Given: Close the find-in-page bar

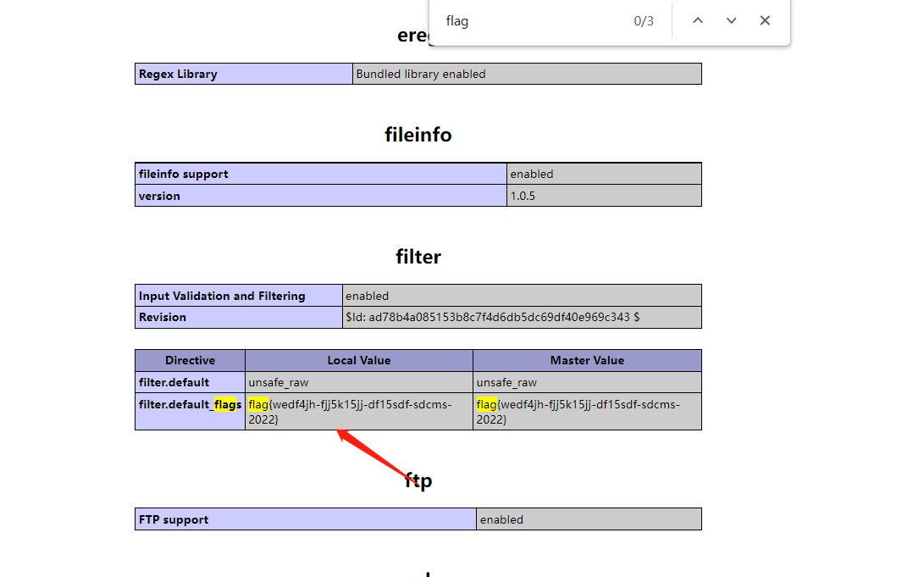Looking at the screenshot, I should coord(765,20).
